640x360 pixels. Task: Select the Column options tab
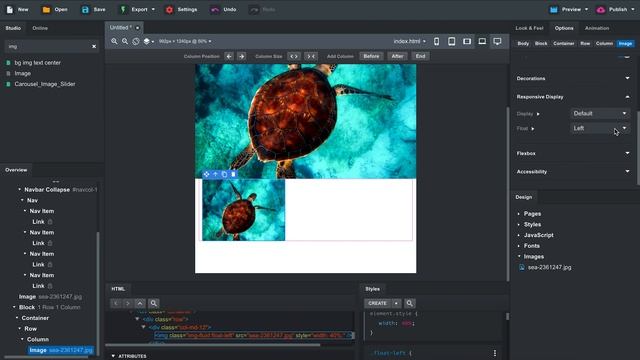pos(604,43)
